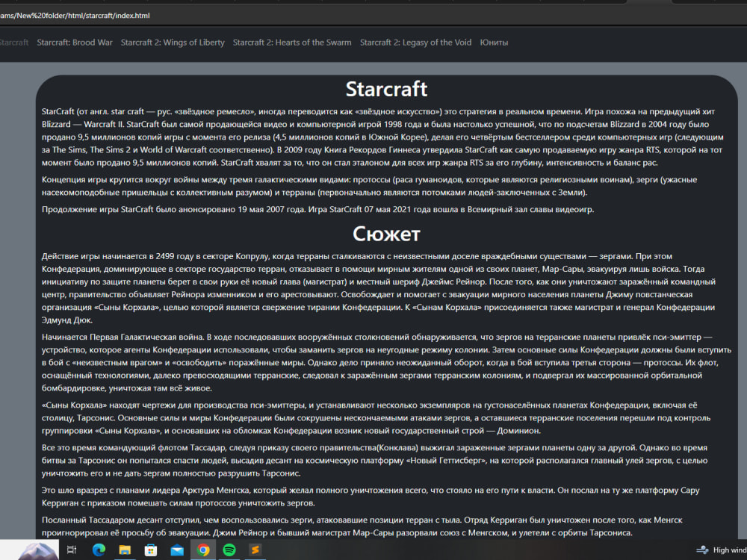Open the Task View icon in the taskbar
Image resolution: width=747 pixels, height=560 pixels.
72,550
